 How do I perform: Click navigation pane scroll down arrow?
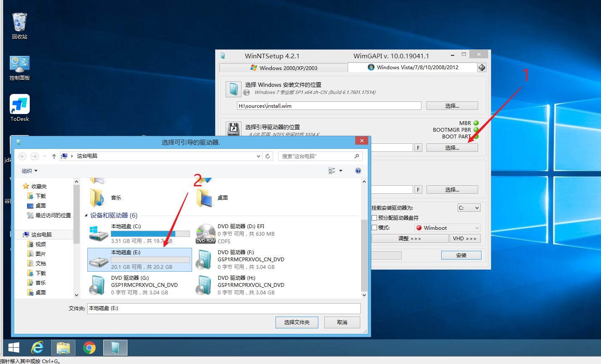[x=76, y=295]
